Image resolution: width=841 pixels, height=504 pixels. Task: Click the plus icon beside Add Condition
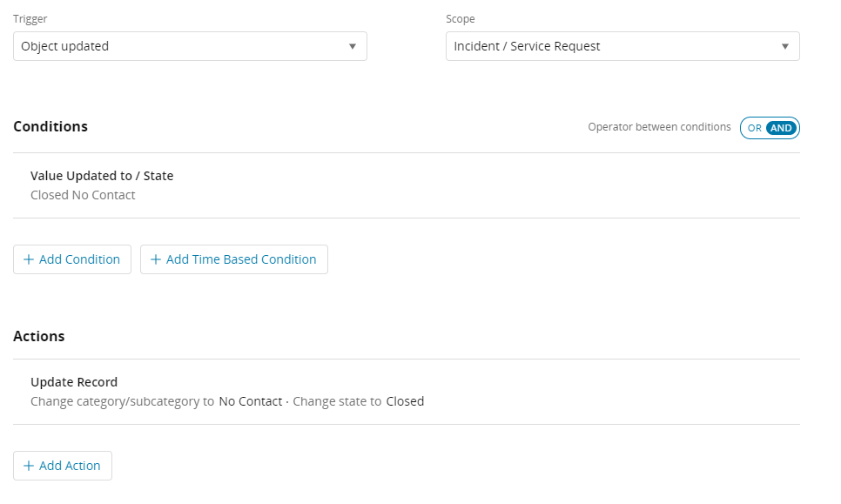tap(29, 259)
